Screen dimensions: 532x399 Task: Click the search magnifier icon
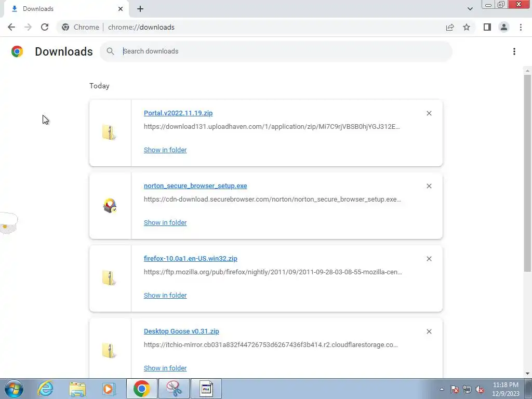[110, 51]
